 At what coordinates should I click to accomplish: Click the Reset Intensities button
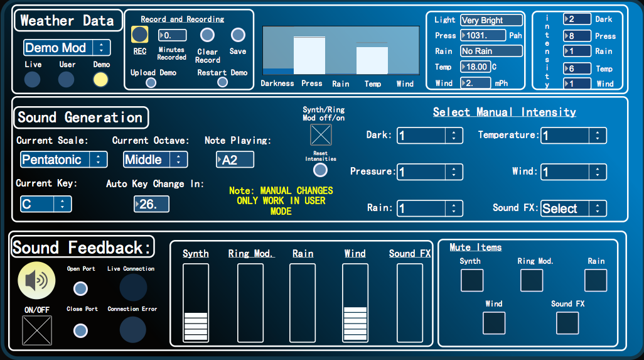tap(320, 170)
